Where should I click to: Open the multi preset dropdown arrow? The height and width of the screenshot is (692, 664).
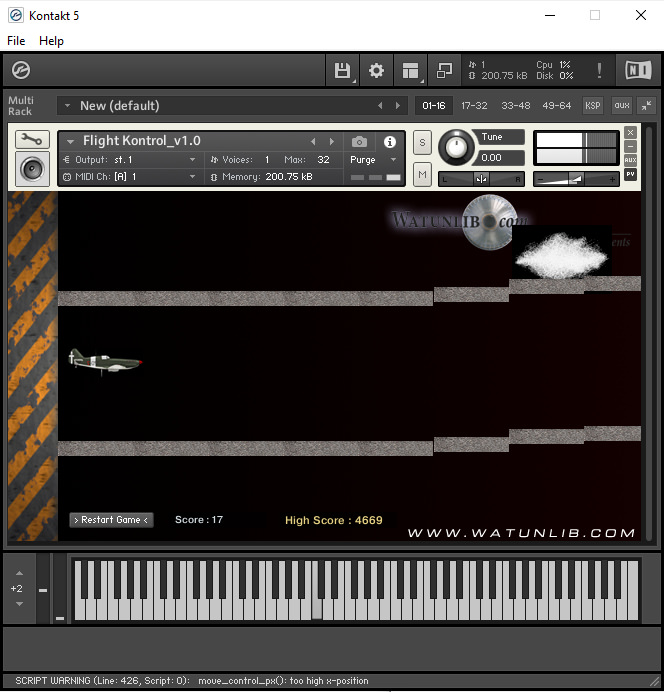click(x=68, y=106)
